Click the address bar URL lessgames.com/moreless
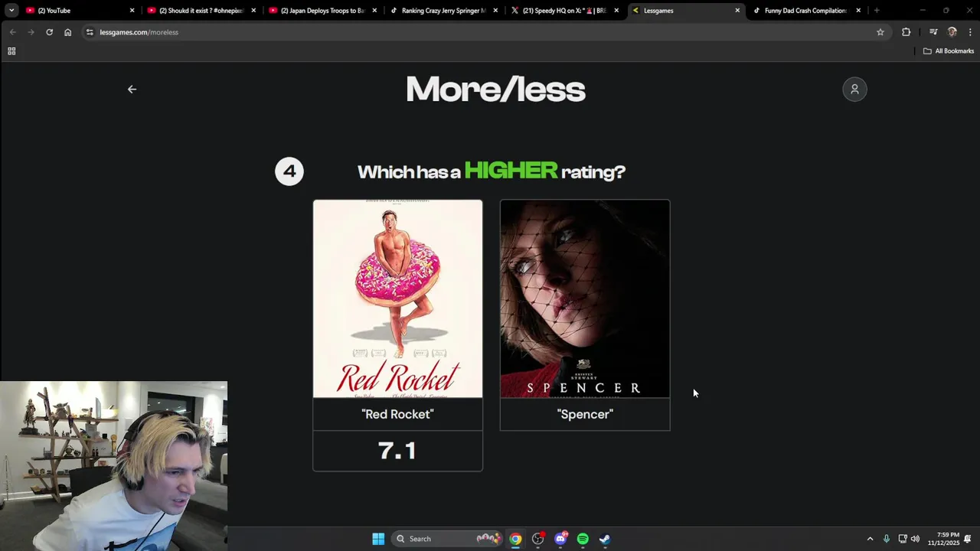Viewport: 980px width, 551px height. (x=139, y=32)
